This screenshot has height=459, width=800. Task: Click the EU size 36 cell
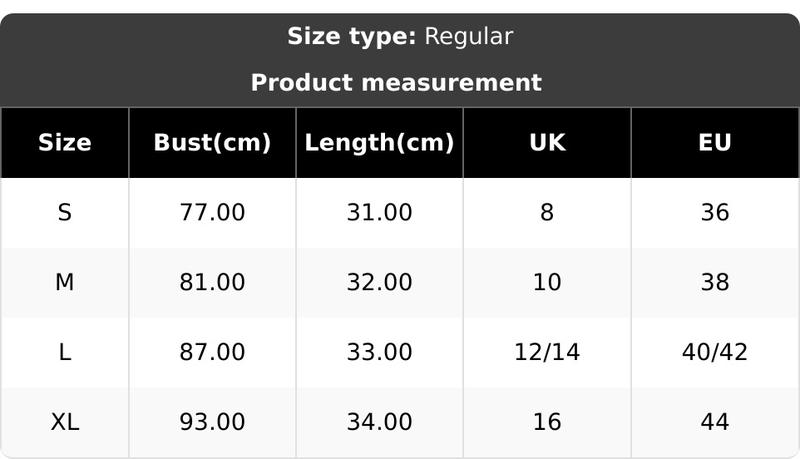[x=715, y=213]
